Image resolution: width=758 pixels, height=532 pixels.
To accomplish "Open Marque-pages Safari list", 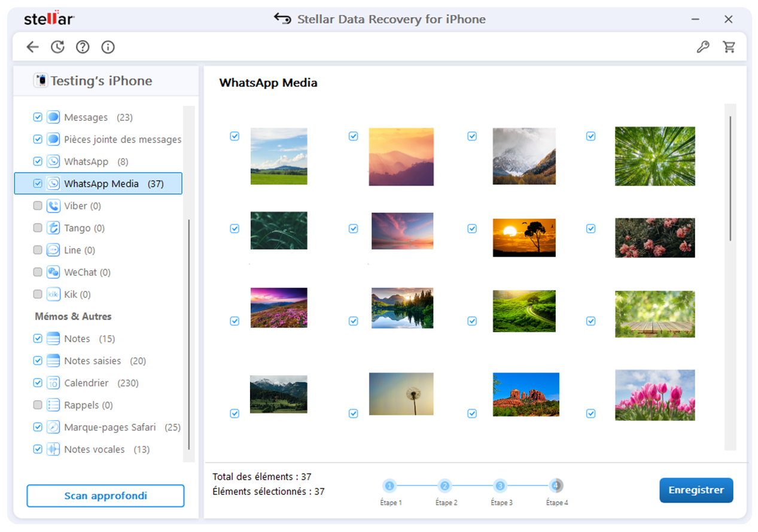I will pos(109,427).
